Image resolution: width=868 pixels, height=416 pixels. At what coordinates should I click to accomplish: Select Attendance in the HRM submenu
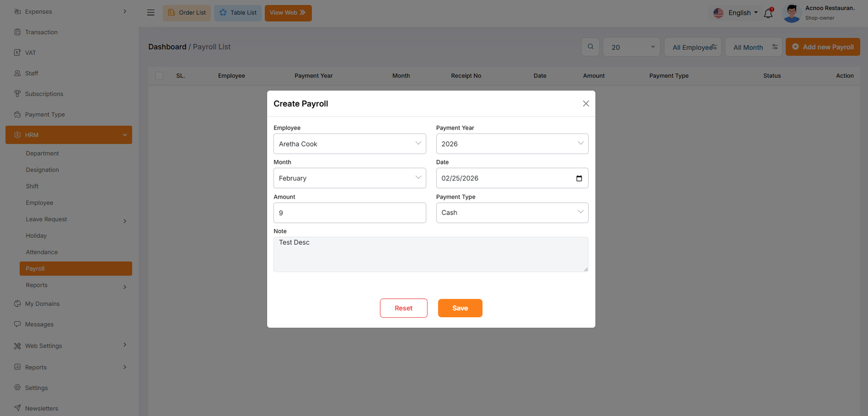pos(42,252)
